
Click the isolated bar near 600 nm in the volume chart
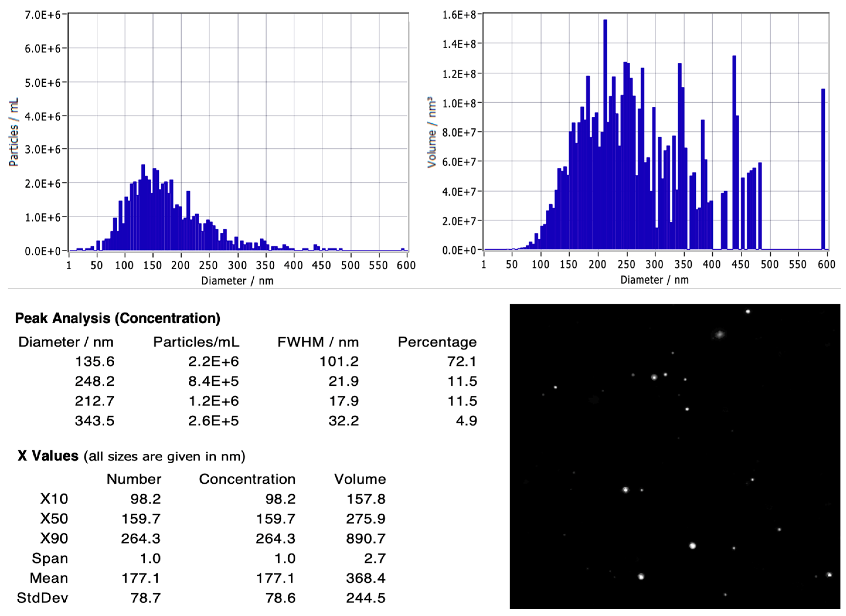(x=823, y=168)
